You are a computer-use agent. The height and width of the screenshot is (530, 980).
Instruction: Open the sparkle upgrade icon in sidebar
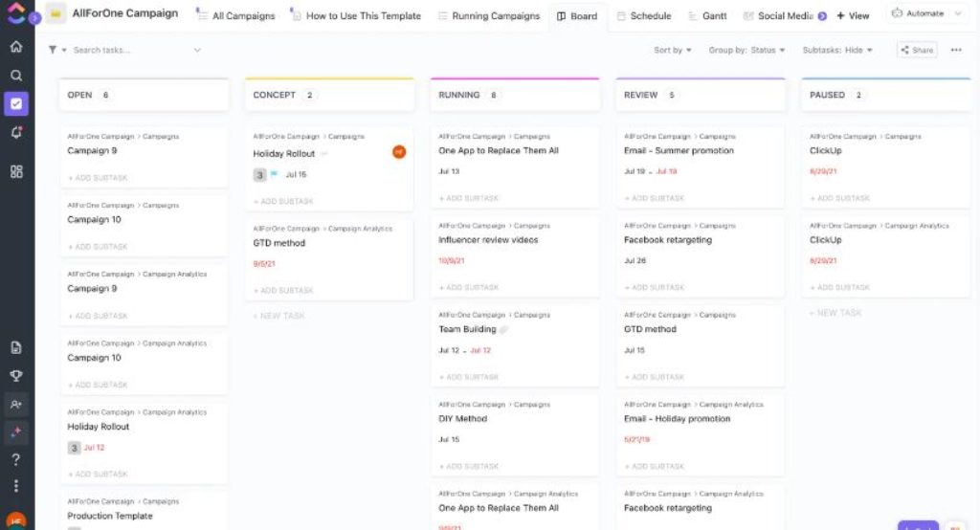tap(16, 431)
